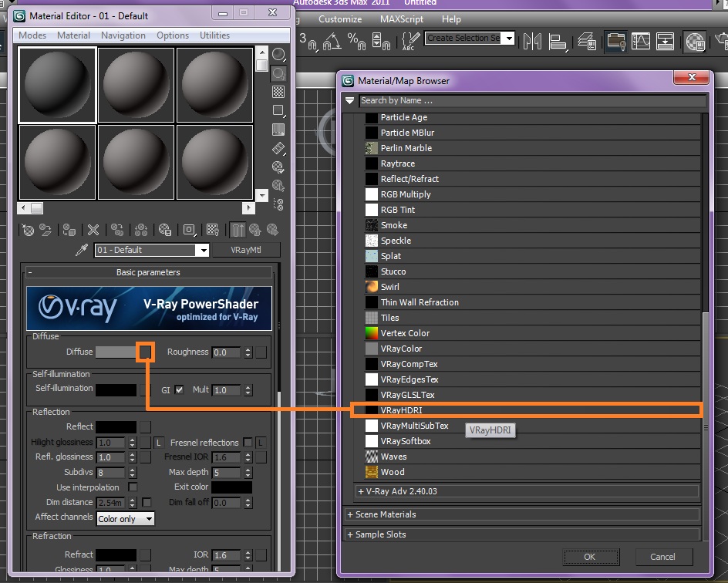Click the Go to Parent icon
Viewport: 728px width, 583px height.
tap(255, 230)
